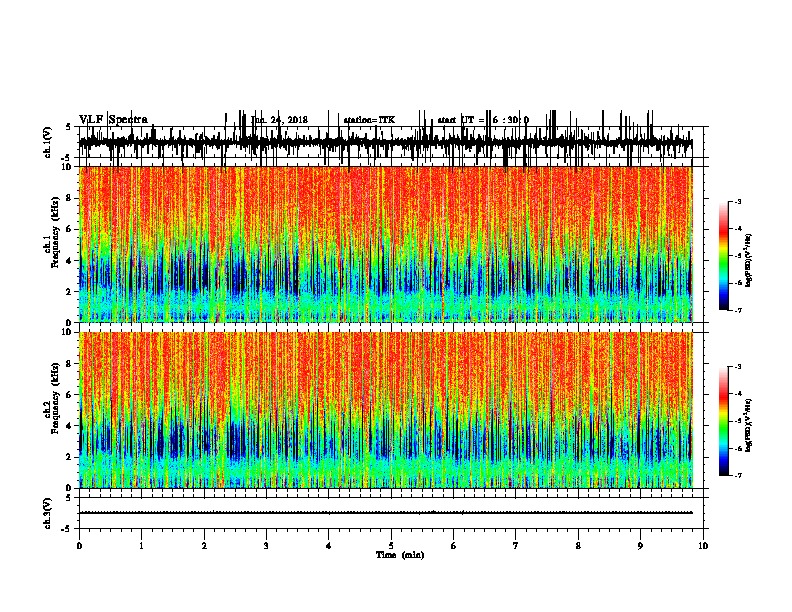Screen dimensions: 792x612
Task: Click the ch.3 flat voltage trace panel
Action: click(390, 513)
